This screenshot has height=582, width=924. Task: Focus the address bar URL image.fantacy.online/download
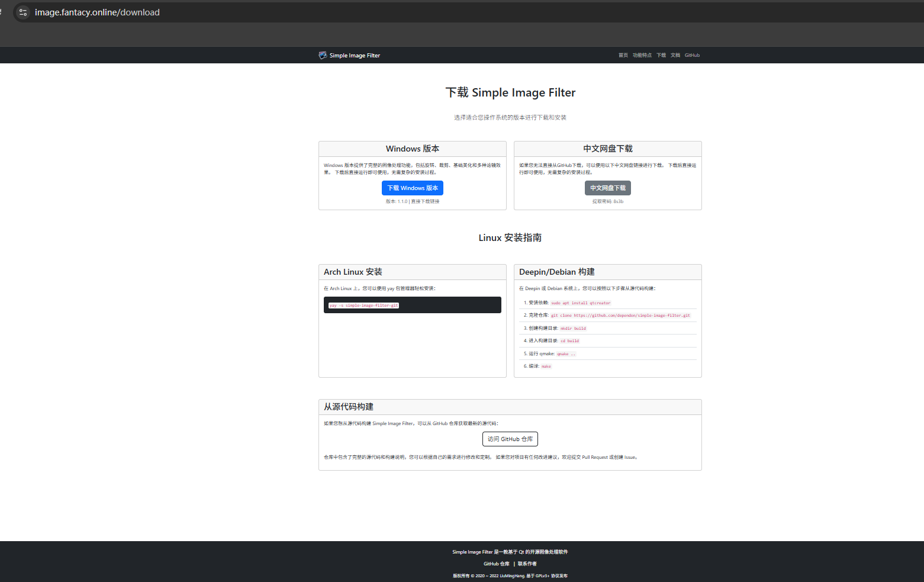coord(97,12)
